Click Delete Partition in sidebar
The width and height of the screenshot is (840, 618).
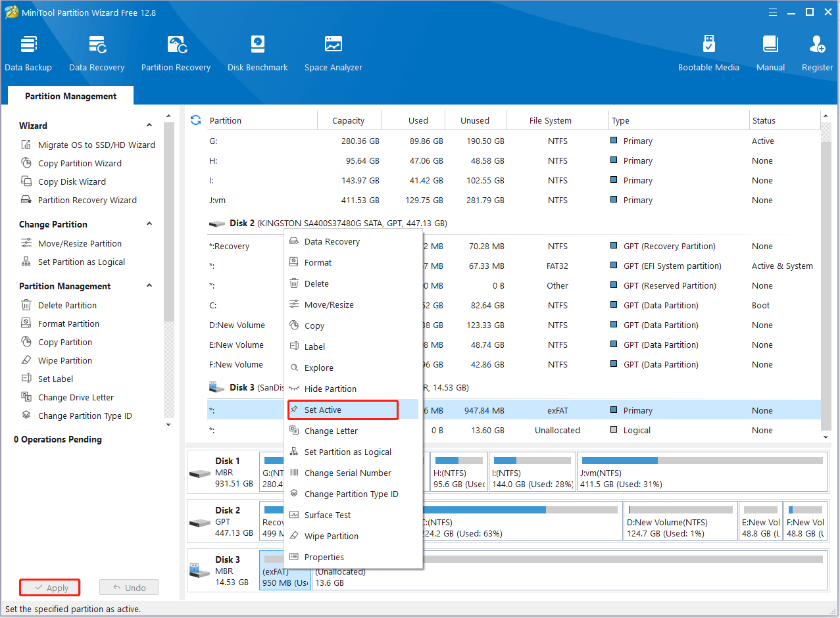59,305
